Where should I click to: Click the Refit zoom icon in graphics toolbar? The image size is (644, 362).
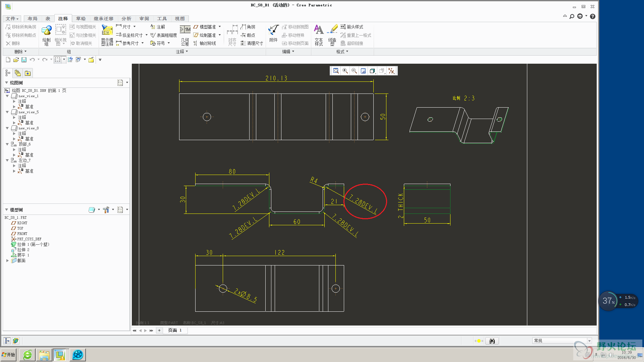point(336,71)
